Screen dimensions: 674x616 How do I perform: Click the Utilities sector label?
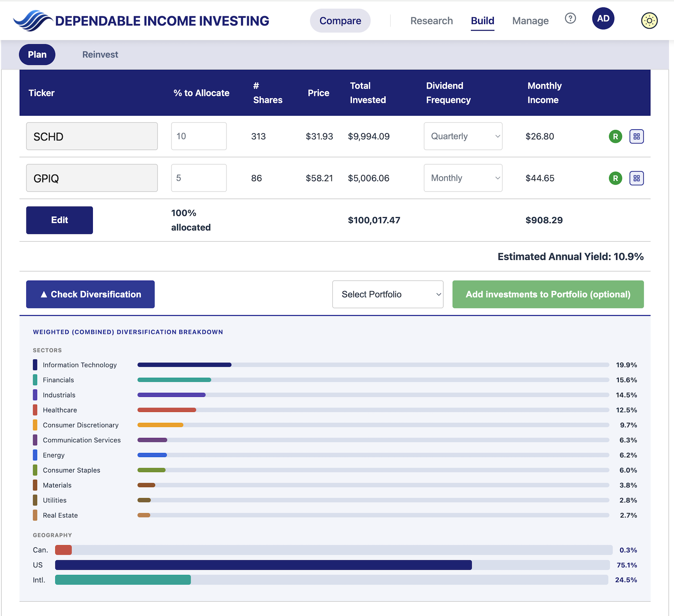coord(54,500)
